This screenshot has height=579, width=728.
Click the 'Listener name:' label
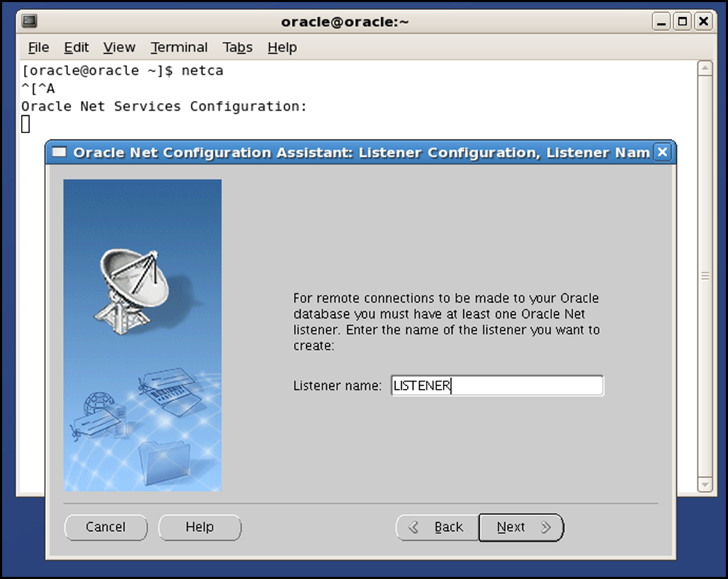pyautogui.click(x=337, y=386)
